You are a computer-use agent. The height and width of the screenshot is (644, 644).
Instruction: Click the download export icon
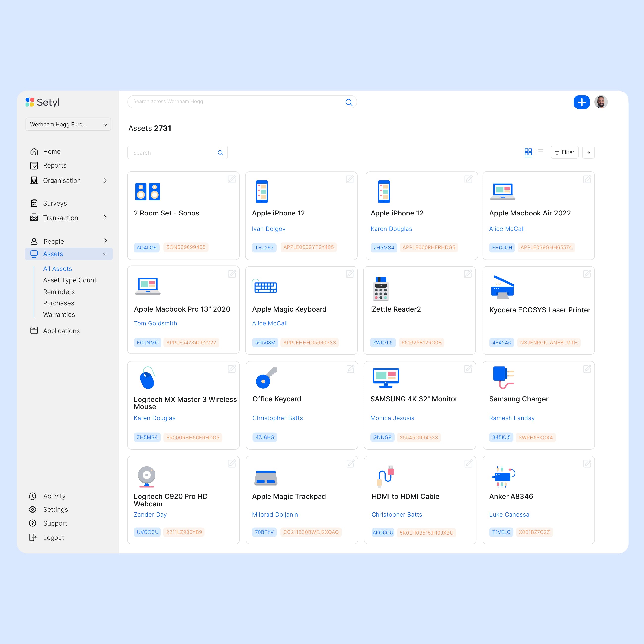pos(588,152)
